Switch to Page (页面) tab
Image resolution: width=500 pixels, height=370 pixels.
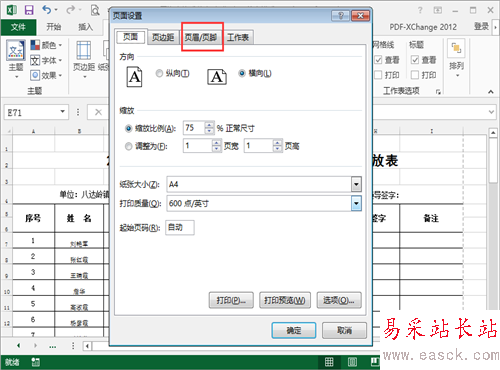point(130,37)
